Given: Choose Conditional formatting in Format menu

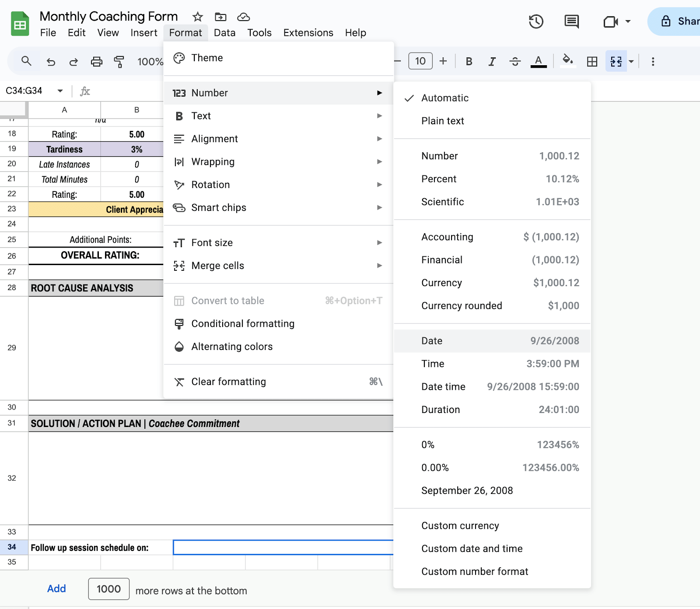Looking at the screenshot, I should pos(243,324).
